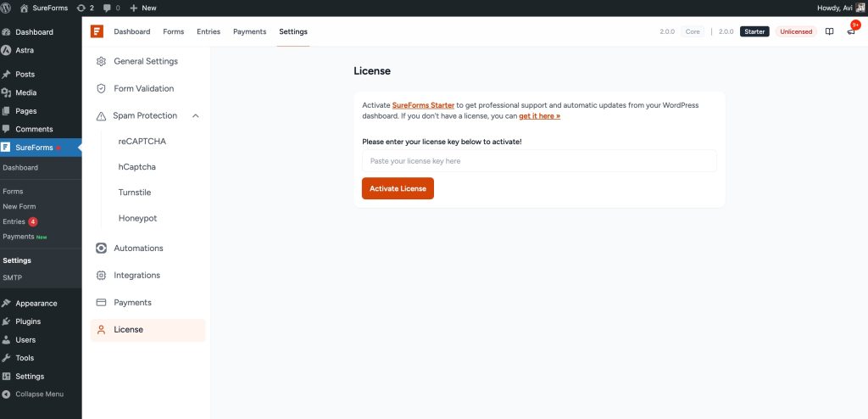Click the 'get it here »' link
The width and height of the screenshot is (868, 419).
540,116
